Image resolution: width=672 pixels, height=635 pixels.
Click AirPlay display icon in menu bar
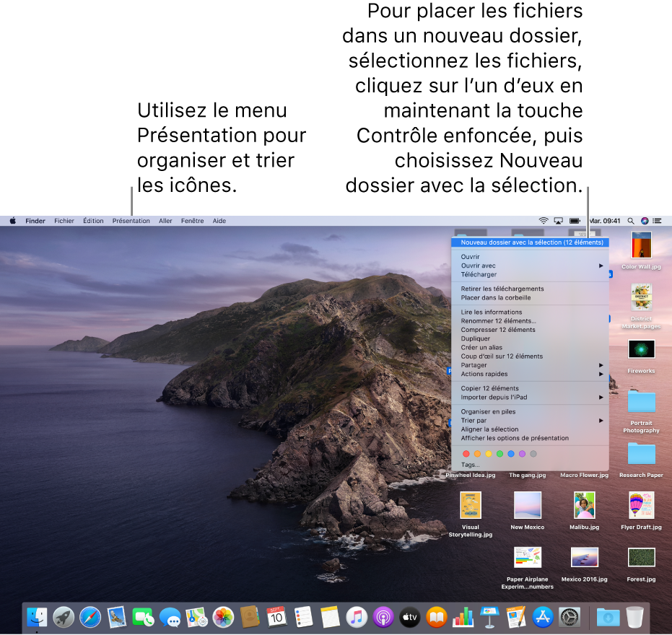coord(559,221)
